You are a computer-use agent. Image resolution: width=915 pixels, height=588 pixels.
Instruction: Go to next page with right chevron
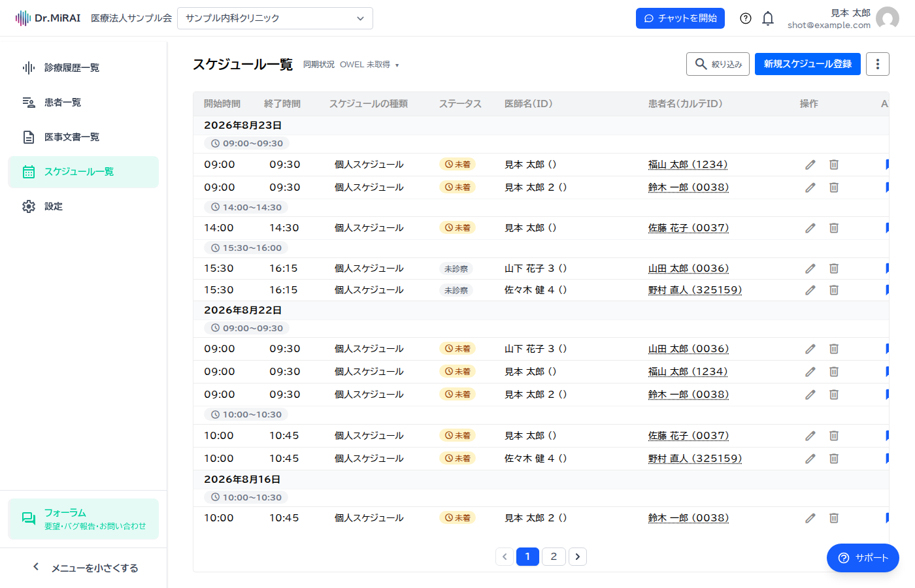pyautogui.click(x=578, y=557)
